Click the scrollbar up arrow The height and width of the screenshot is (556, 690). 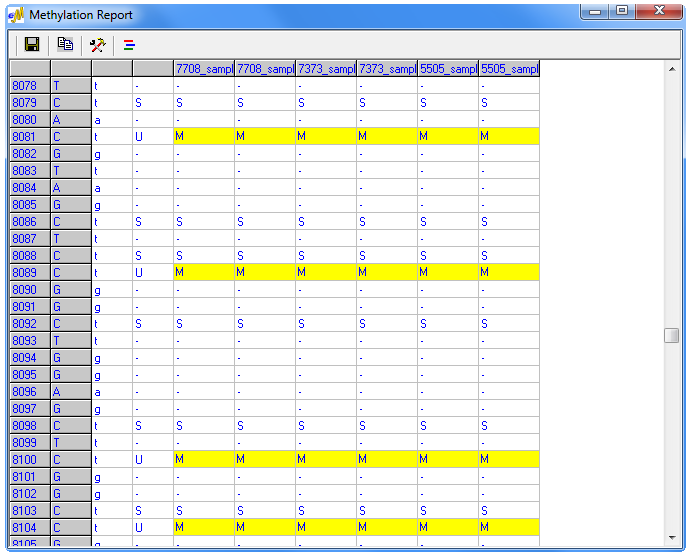pos(672,69)
